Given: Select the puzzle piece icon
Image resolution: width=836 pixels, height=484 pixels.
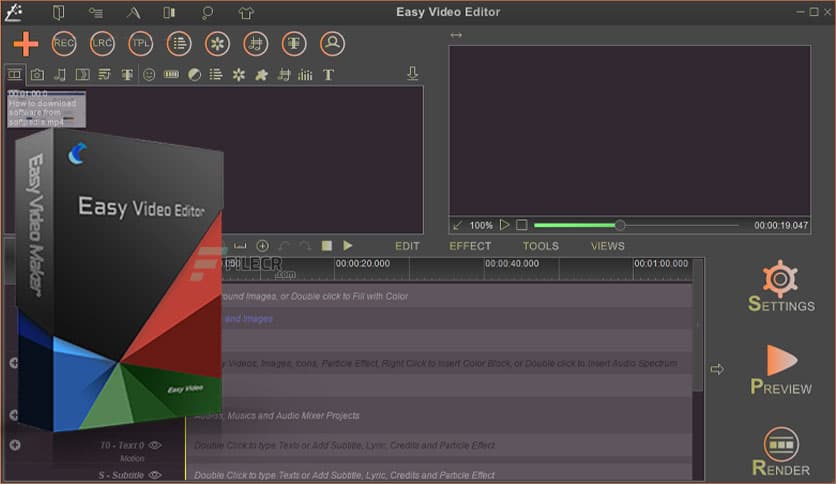Looking at the screenshot, I should pos(261,75).
